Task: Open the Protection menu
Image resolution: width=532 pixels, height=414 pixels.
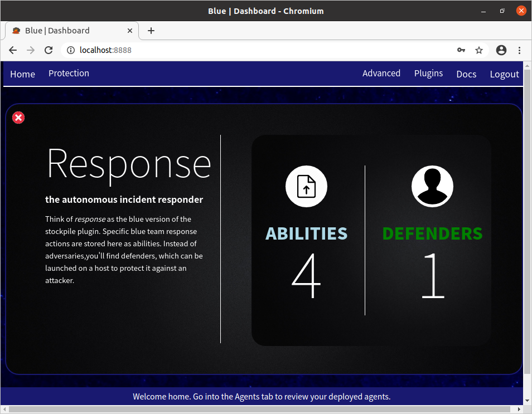Action: (69, 73)
